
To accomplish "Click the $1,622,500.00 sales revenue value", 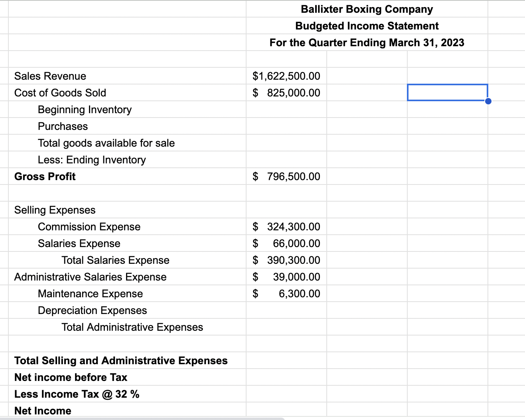I will tap(286, 76).
